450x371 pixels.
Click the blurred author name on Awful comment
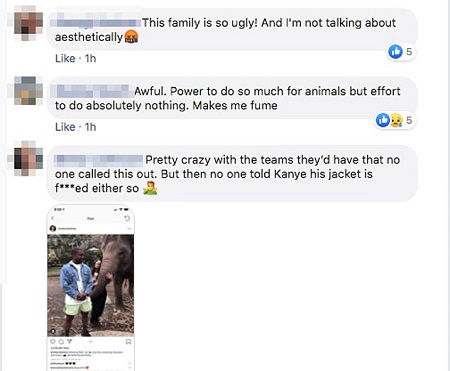(92, 91)
